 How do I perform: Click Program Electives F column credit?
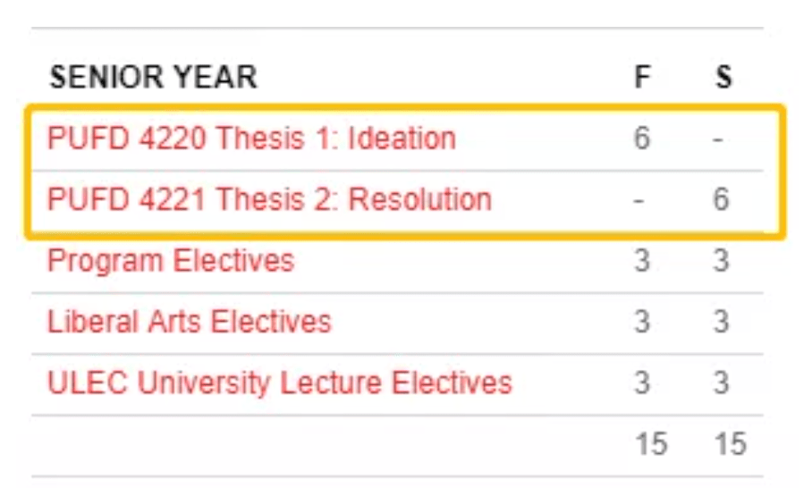(641, 261)
